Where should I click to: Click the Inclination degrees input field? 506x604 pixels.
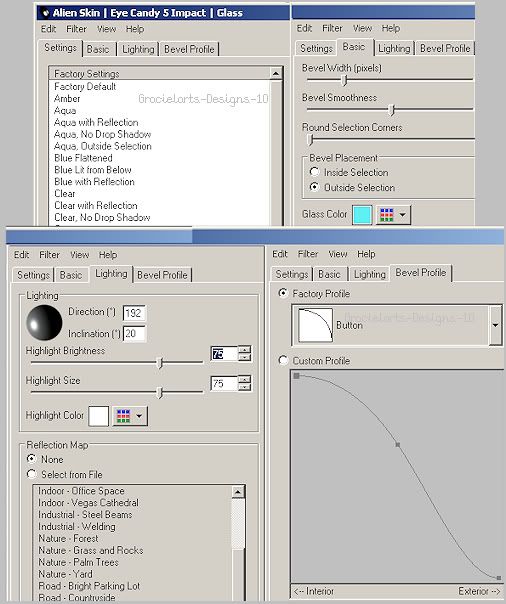point(134,334)
